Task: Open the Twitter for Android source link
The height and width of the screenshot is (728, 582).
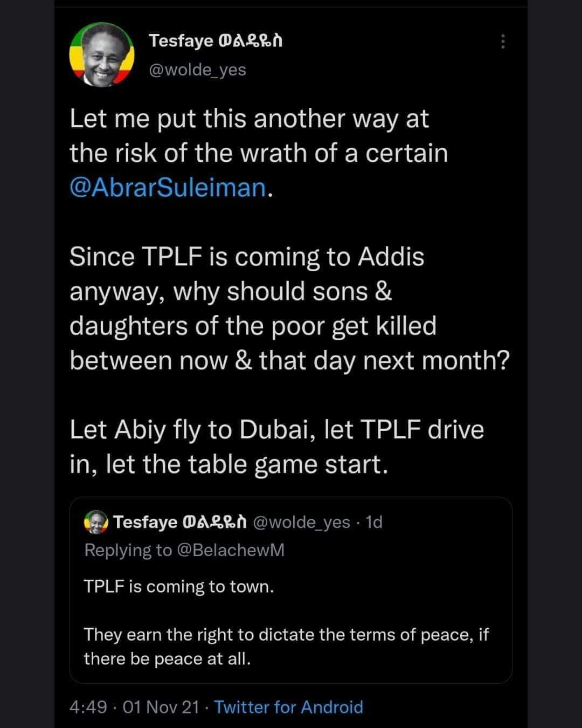Action: pyautogui.click(x=289, y=707)
